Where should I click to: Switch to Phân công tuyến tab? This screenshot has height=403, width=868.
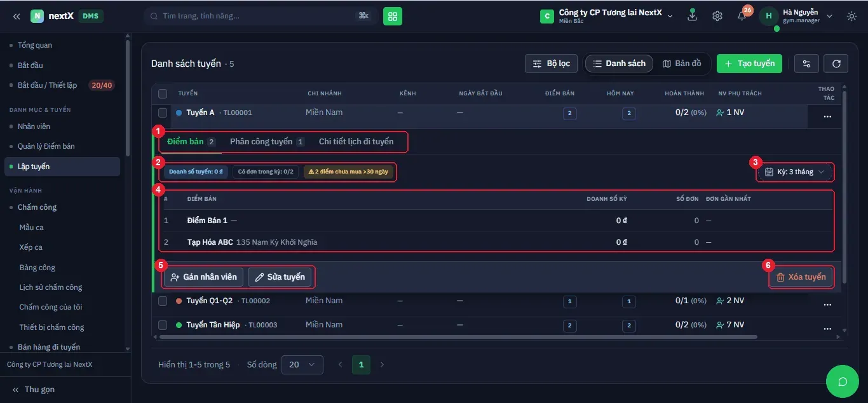pos(267,142)
